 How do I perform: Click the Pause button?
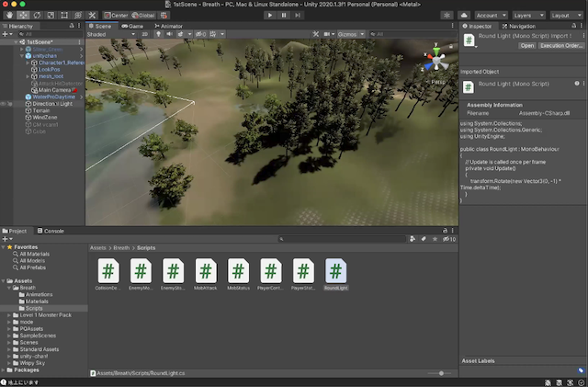point(283,16)
